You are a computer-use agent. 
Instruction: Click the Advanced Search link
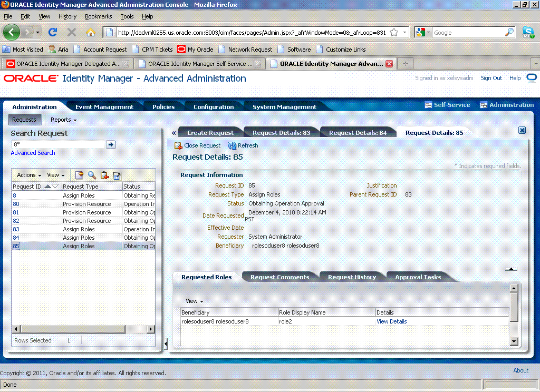[x=33, y=152]
